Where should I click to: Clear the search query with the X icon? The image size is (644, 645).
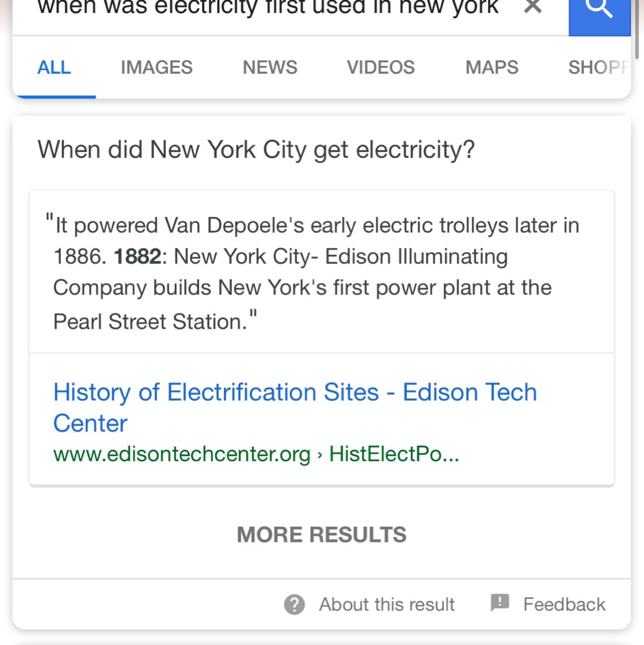(x=532, y=8)
